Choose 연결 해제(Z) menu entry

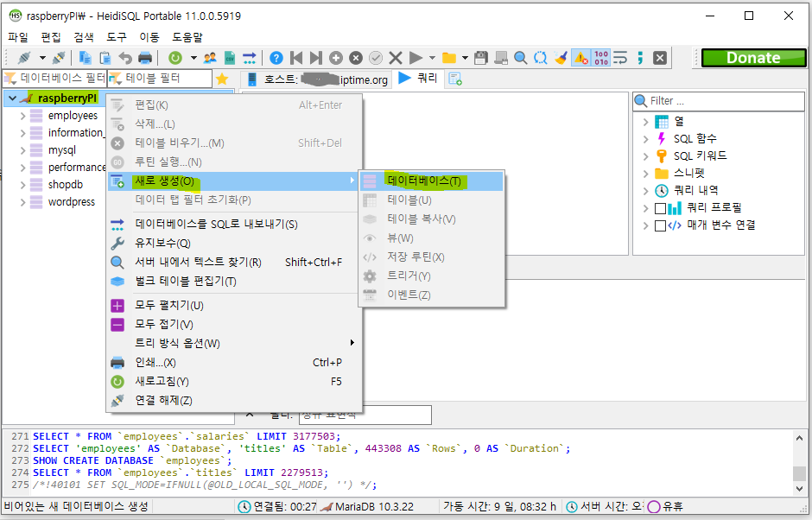(x=234, y=400)
